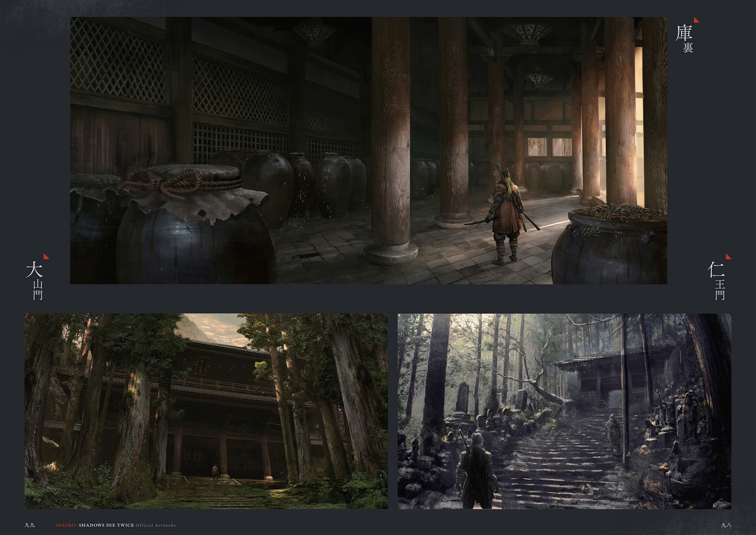
Task: Click the large temple storehouse interior artwork
Action: click(369, 150)
